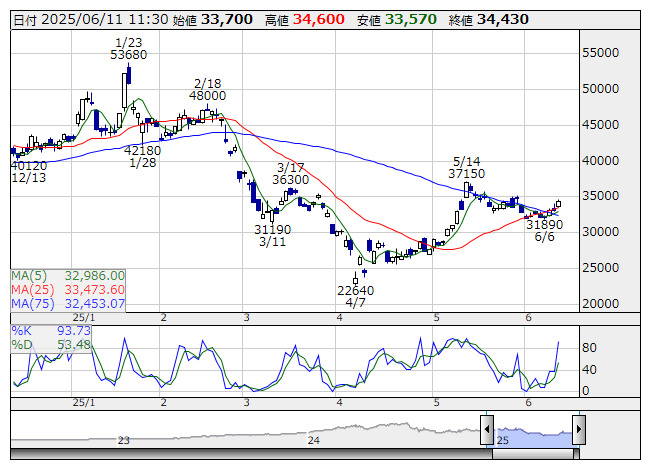Image resolution: width=653 pixels, height=470 pixels.
Task: Click the 6/6 low label 31890
Action: coord(545,225)
